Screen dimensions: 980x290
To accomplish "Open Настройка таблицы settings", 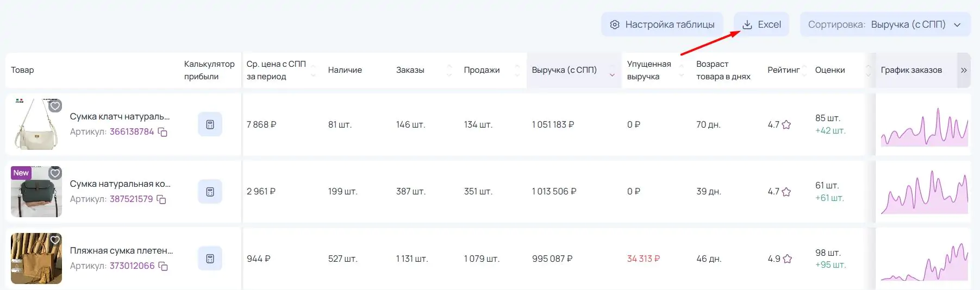I will [662, 24].
